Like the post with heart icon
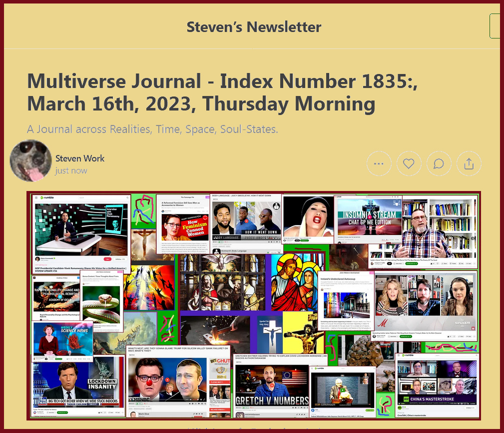Screen dimensions: 504x433 point(409,163)
